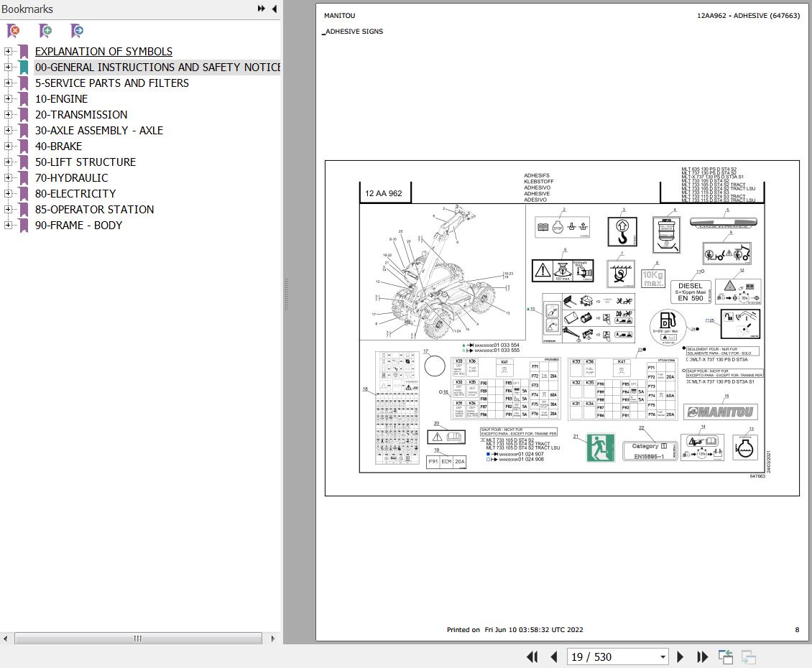Open the 5-SERVICE PARTS AND FILTERS bookmark
The width and height of the screenshot is (812, 668).
112,83
